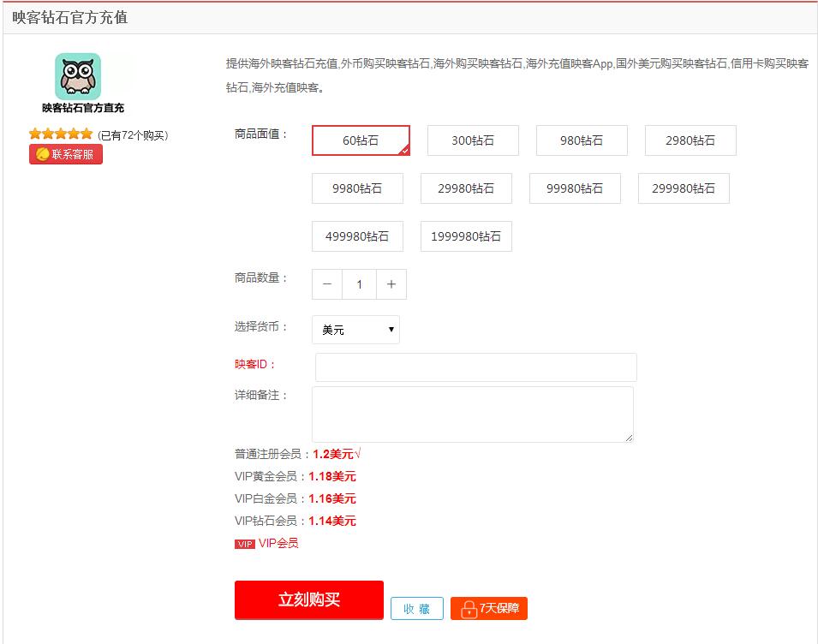Image resolution: width=818 pixels, height=644 pixels.
Task: Click the Inke owl app logo
Action: tap(78, 76)
